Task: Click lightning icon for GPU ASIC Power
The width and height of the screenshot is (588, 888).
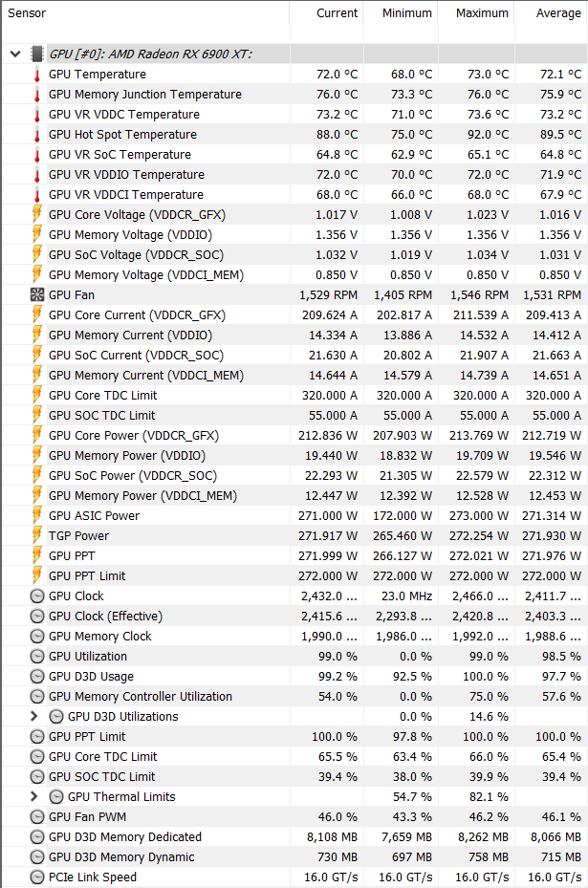Action: point(37,516)
